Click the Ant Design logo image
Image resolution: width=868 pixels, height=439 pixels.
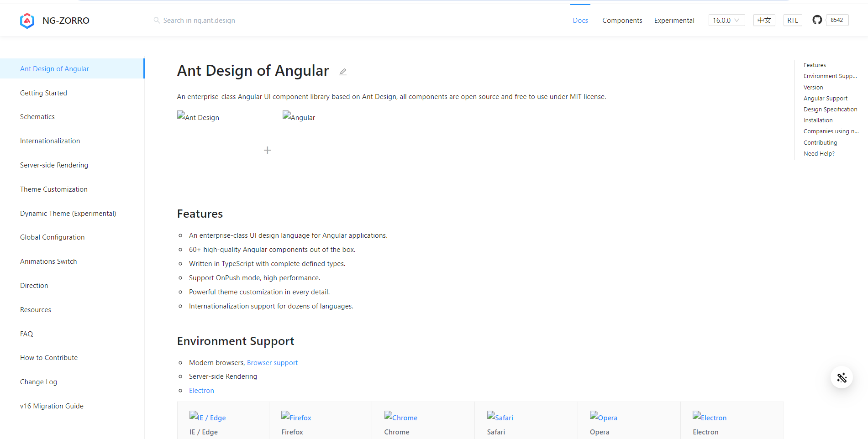198,117
